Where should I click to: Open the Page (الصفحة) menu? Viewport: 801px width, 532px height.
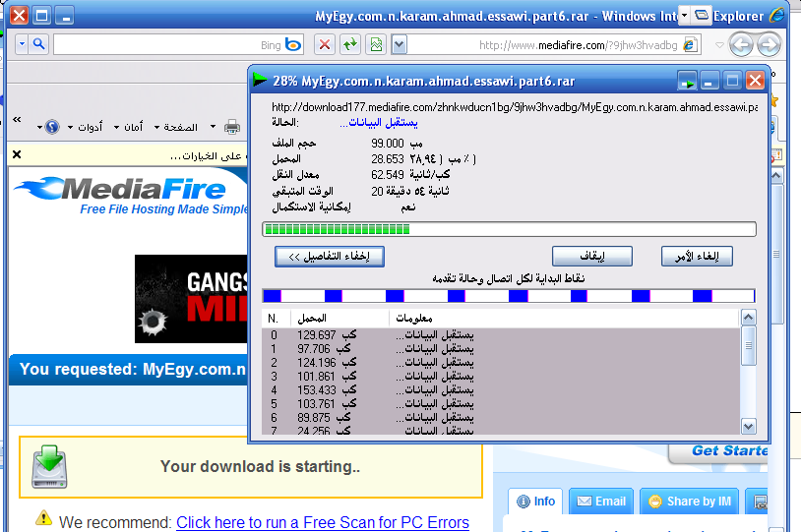point(180,127)
